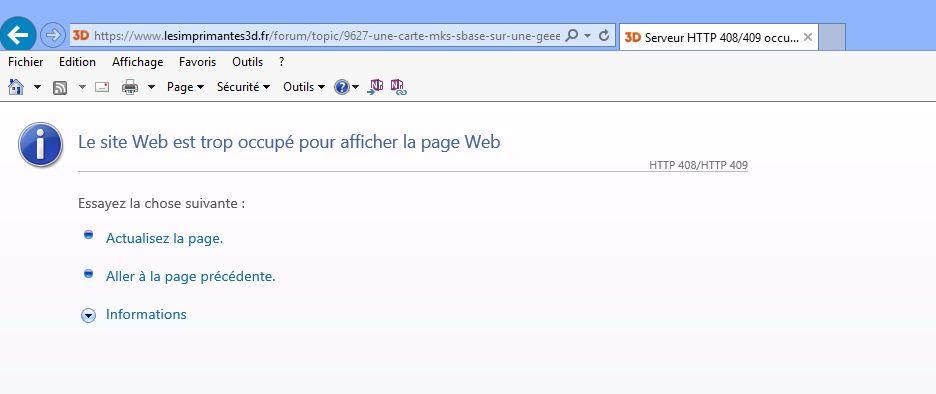Open the Page dropdown in command bar

pyautogui.click(x=186, y=87)
